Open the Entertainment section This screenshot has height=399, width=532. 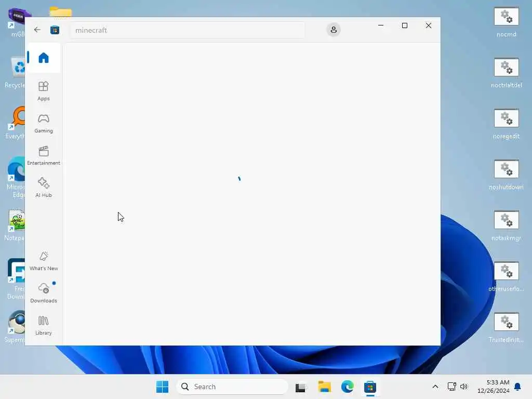point(44,155)
